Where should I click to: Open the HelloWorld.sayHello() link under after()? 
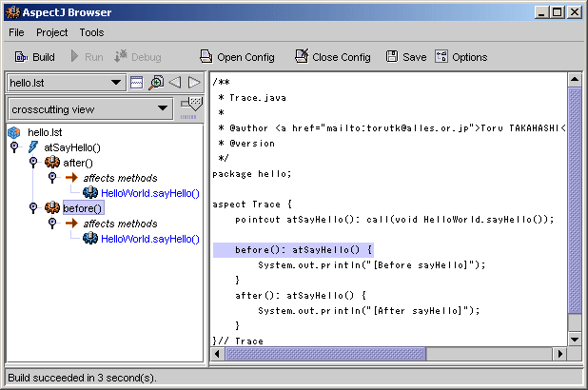pos(150,193)
